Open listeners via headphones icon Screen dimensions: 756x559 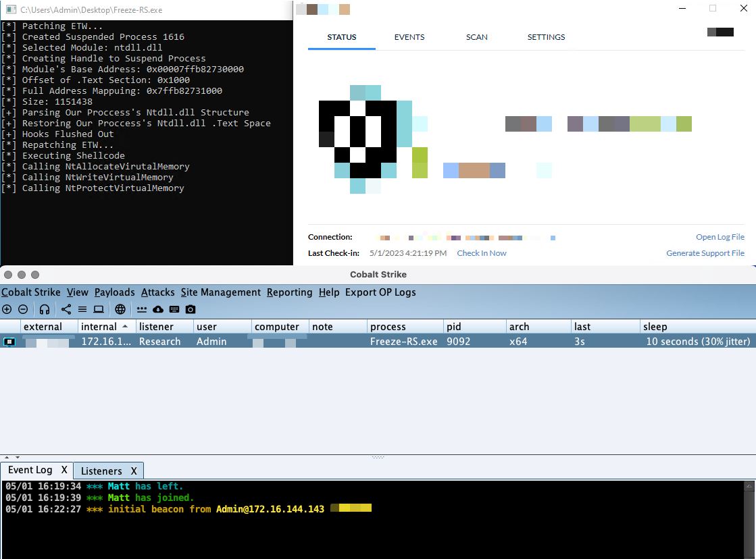tap(45, 309)
